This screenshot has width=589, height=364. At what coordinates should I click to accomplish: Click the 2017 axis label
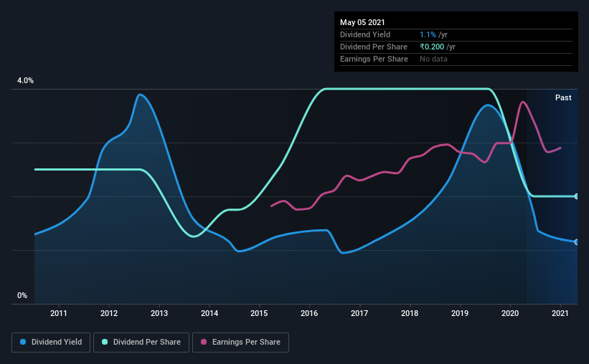[x=359, y=313]
